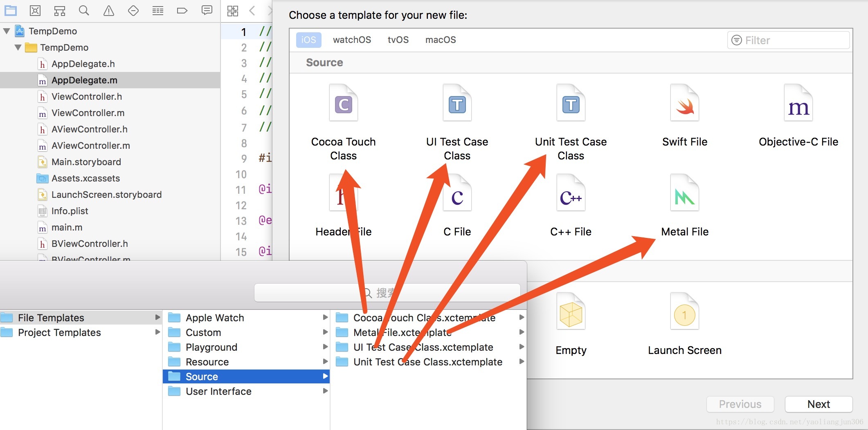Open the Test navigator diamond icon
This screenshot has height=430, width=868.
click(133, 11)
